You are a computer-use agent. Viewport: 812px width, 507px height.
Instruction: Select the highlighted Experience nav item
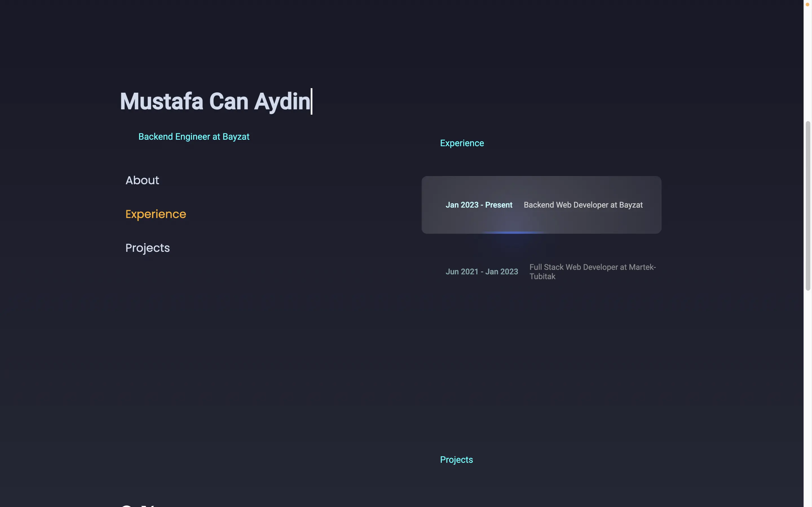[156, 214]
